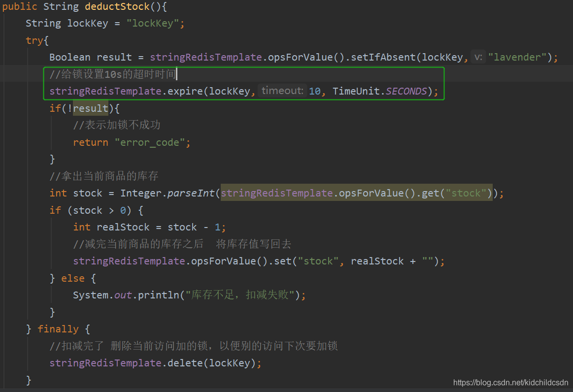Click the opsForValue call on Boolean line
The image size is (573, 392).
click(306, 57)
